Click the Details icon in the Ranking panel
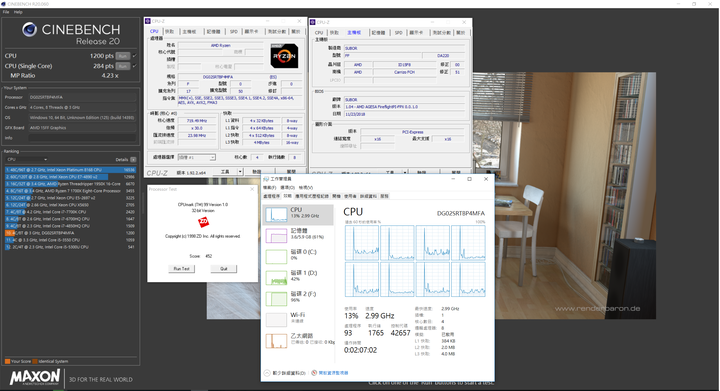Image resolution: width=720 pixels, height=391 pixels. [133, 160]
